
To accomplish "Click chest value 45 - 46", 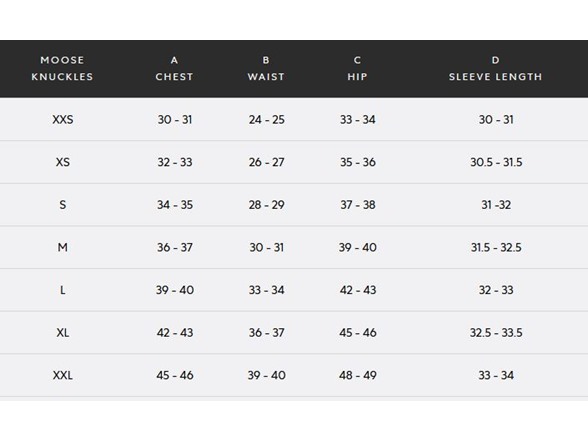I will coord(175,375).
